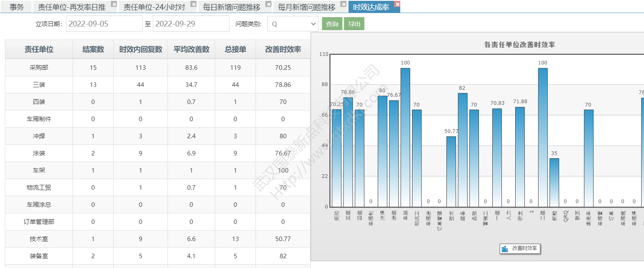Close the 责任单位-再发率日推 tab
This screenshot has width=644, height=268.
tap(114, 4)
